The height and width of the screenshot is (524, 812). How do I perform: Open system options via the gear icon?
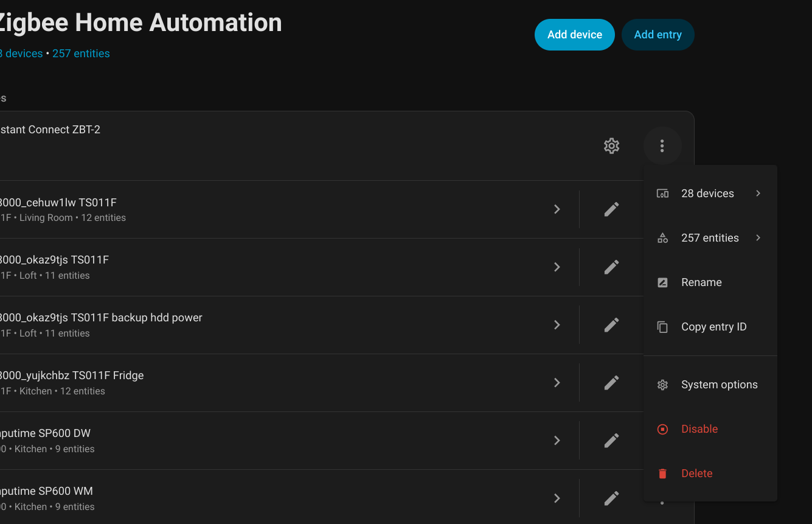[611, 146]
